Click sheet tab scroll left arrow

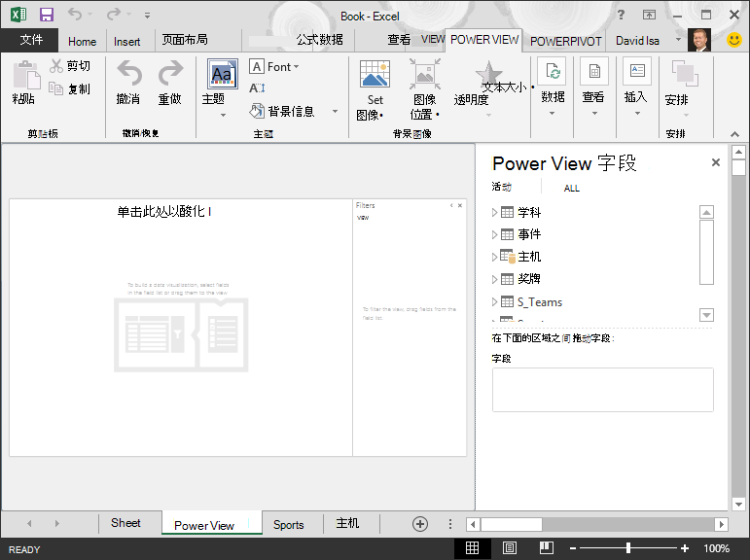(x=29, y=524)
